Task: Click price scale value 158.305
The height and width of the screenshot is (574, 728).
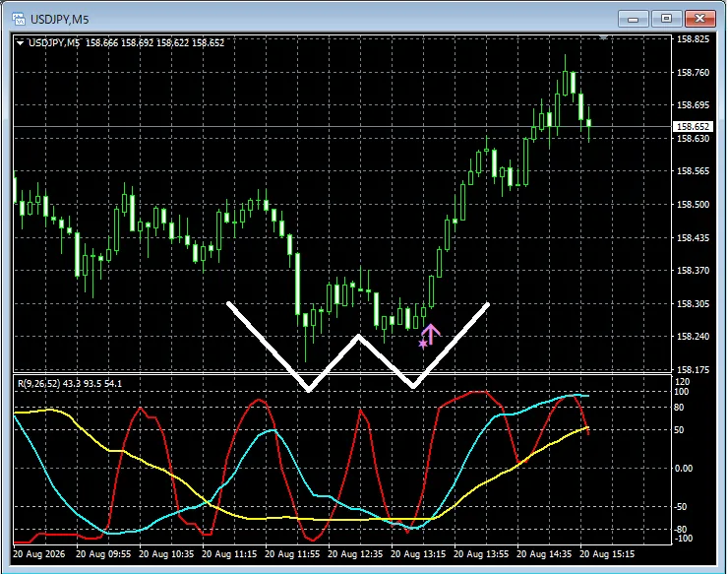Action: coord(693,303)
